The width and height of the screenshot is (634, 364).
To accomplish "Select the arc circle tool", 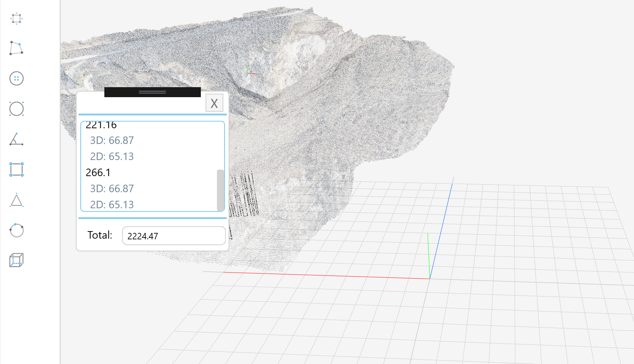I will click(16, 230).
